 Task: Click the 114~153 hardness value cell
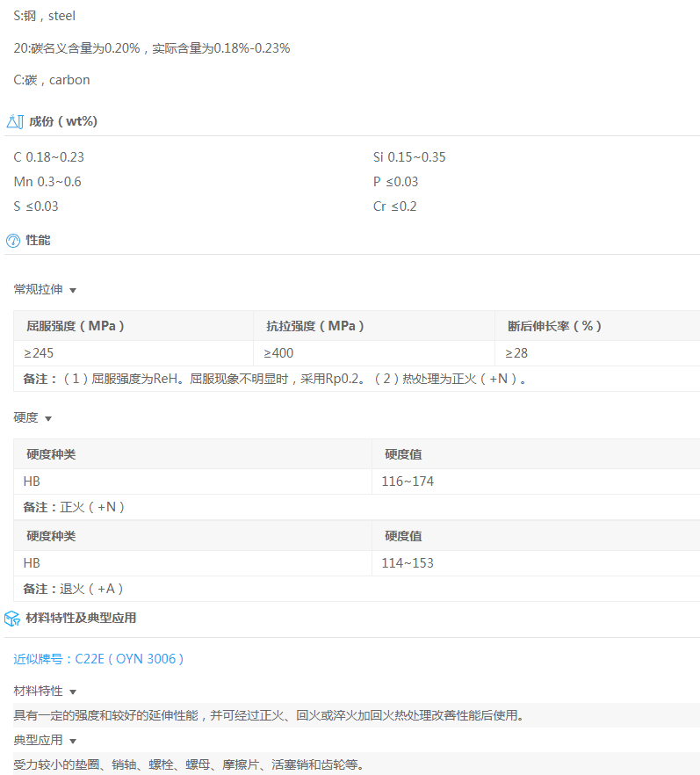click(x=408, y=562)
